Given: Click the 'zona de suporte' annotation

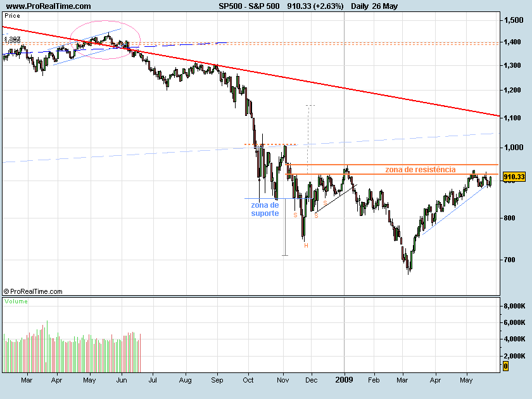Looking at the screenshot, I should point(265,209).
